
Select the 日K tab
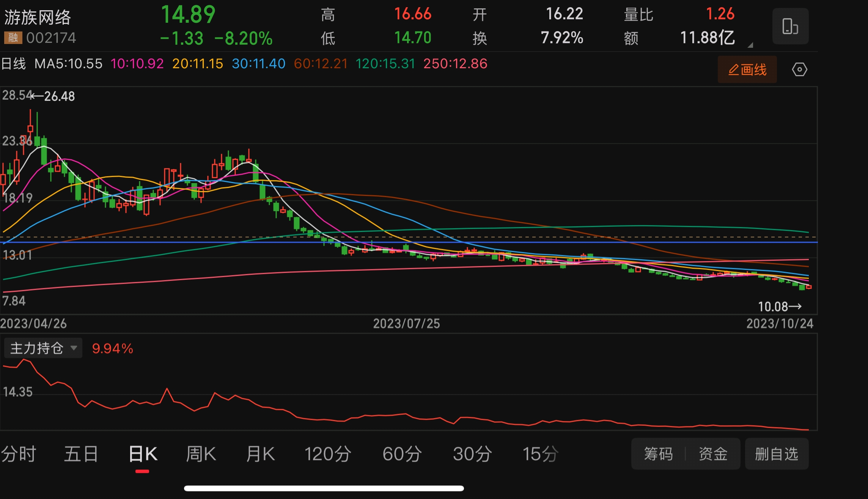click(143, 454)
